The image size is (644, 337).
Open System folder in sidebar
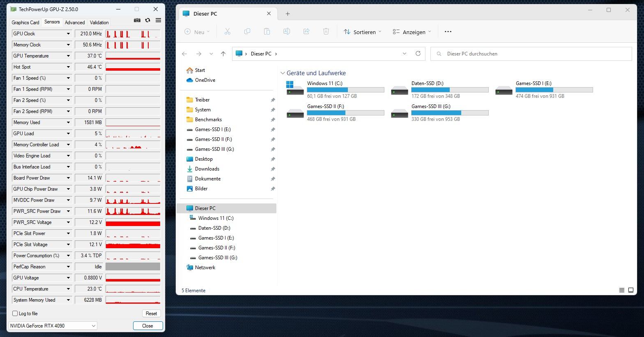(x=198, y=110)
